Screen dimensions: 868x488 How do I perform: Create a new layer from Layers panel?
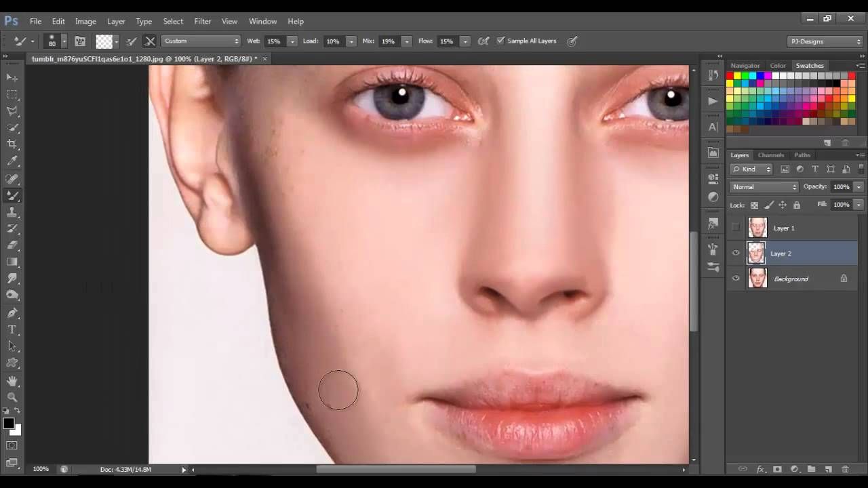point(828,469)
